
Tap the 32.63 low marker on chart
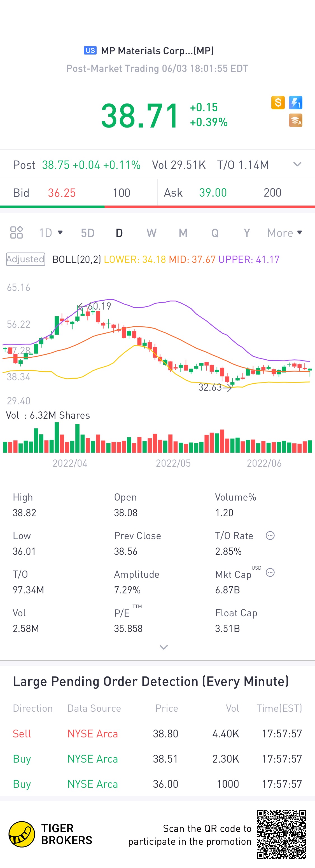(x=215, y=388)
